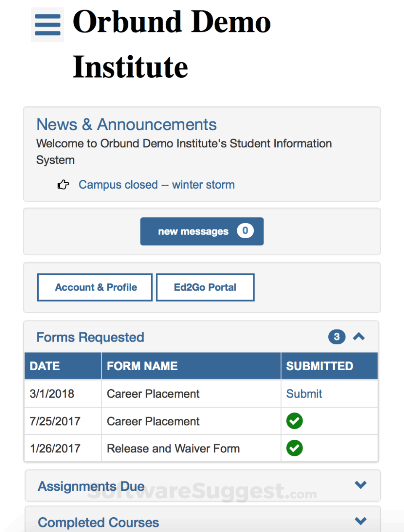Image resolution: width=404 pixels, height=532 pixels.
Task: Click the green checkmark for Release and Waiver Form
Action: tap(295, 448)
